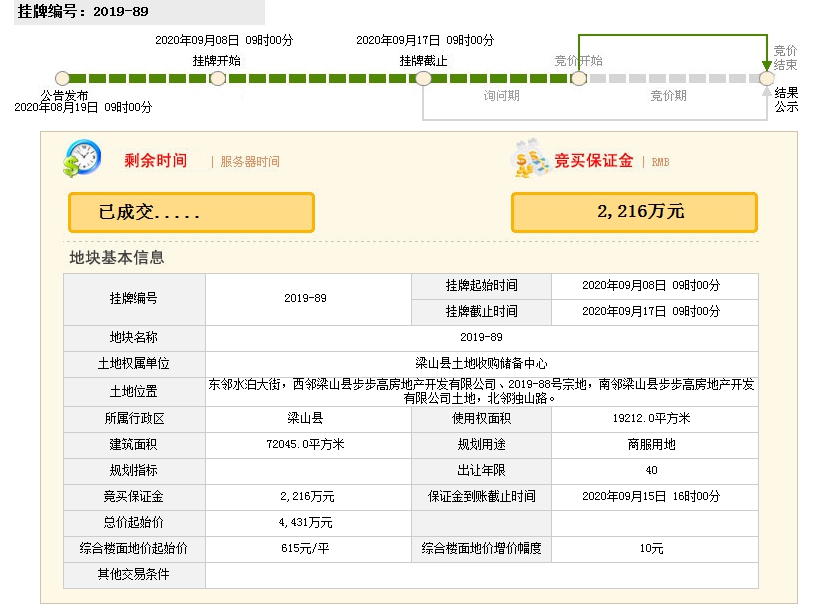Image resolution: width=837 pixels, height=608 pixels.
Task: Click the 4,431万元 value cell
Action: click(308, 523)
